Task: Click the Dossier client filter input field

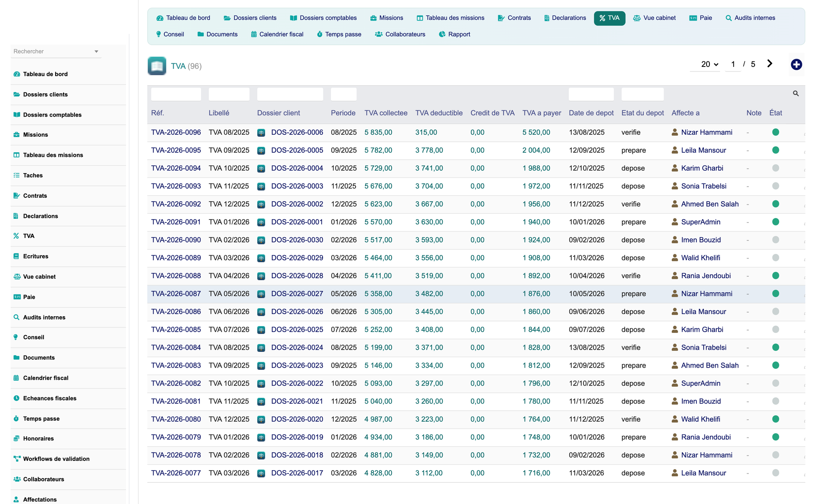Action: pyautogui.click(x=290, y=94)
